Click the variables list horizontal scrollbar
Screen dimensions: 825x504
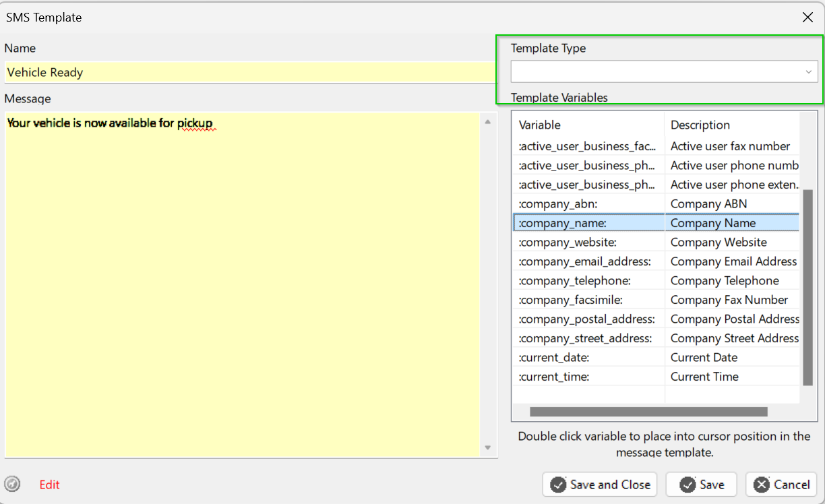[x=648, y=412]
